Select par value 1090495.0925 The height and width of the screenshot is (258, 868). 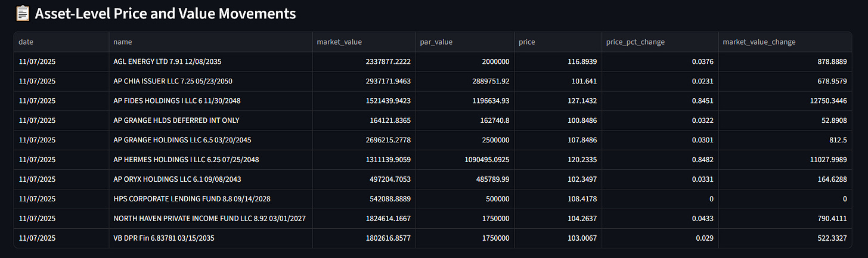point(465,160)
